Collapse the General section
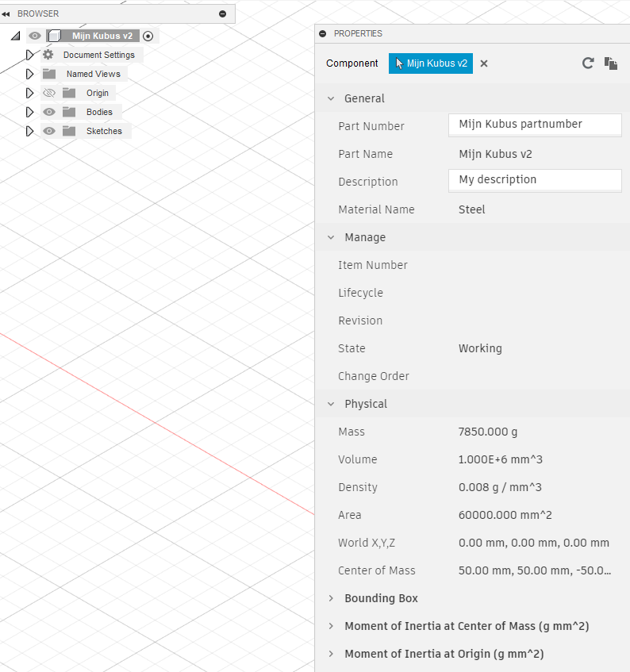The image size is (630, 672). click(x=331, y=98)
